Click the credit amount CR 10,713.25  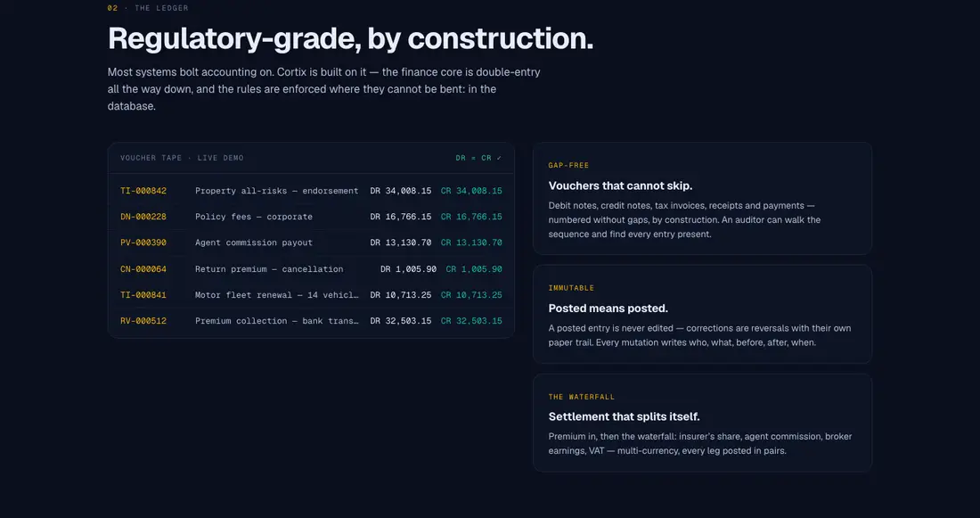[471, 295]
